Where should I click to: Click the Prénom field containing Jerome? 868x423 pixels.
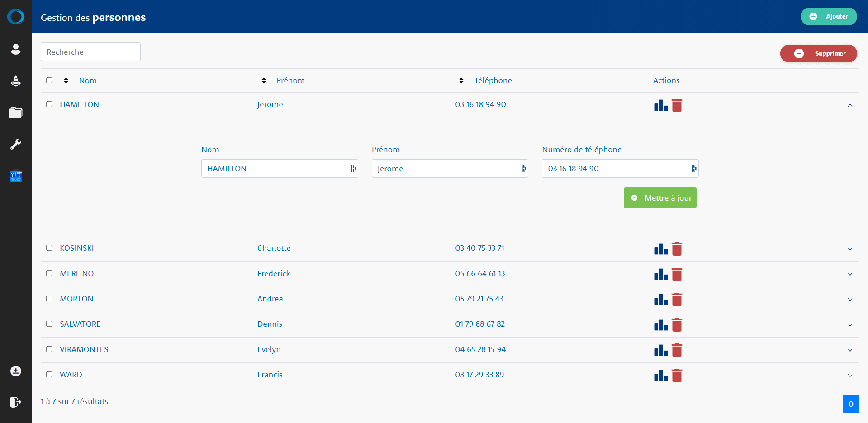[x=450, y=169]
